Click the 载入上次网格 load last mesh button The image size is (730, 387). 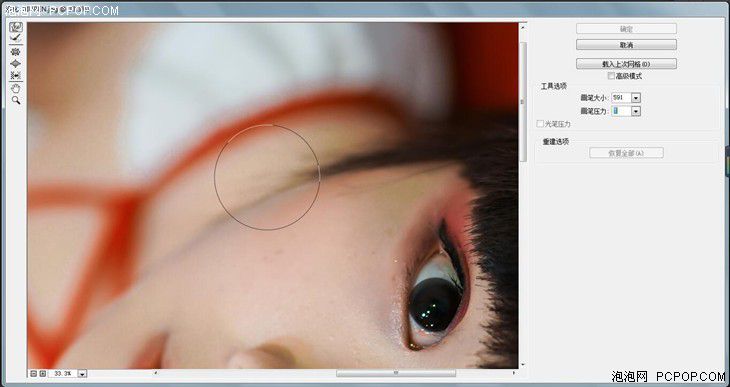click(626, 64)
